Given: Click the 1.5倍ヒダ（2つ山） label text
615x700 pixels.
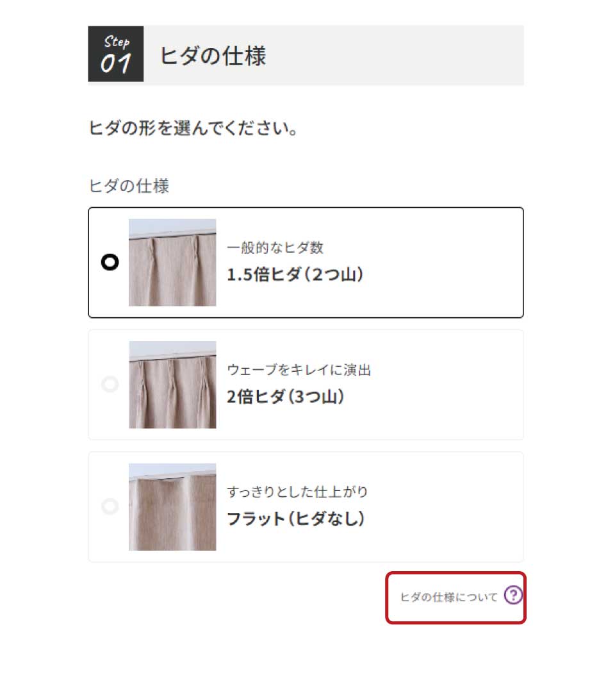Looking at the screenshot, I should (x=296, y=275).
